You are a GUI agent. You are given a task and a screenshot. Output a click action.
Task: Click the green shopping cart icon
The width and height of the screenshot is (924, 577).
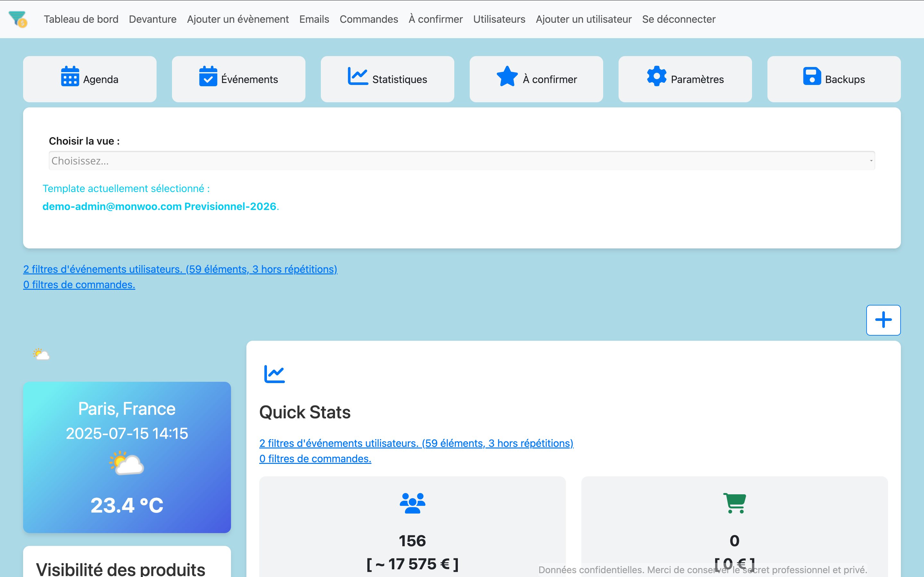point(734,503)
